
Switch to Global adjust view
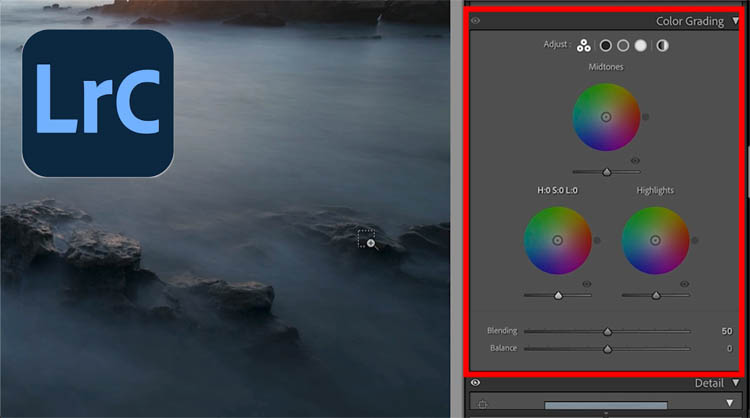[x=662, y=45]
